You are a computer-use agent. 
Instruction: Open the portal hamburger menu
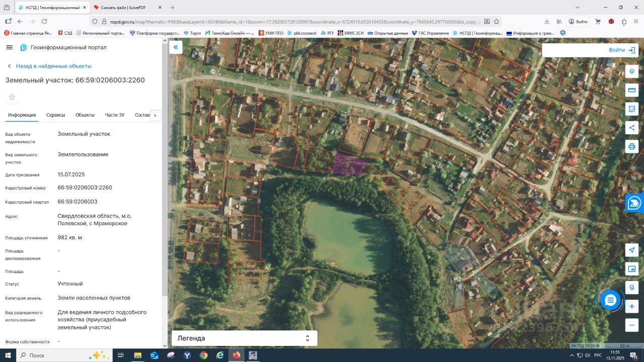pos(10,47)
